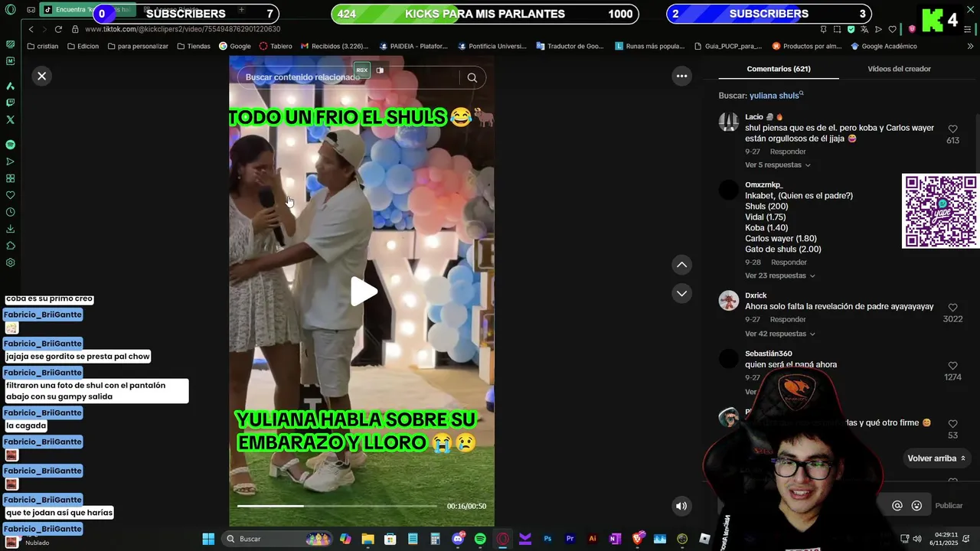Click the search magnifier icon in video search bar
The width and height of the screenshot is (980, 551).
(472, 77)
